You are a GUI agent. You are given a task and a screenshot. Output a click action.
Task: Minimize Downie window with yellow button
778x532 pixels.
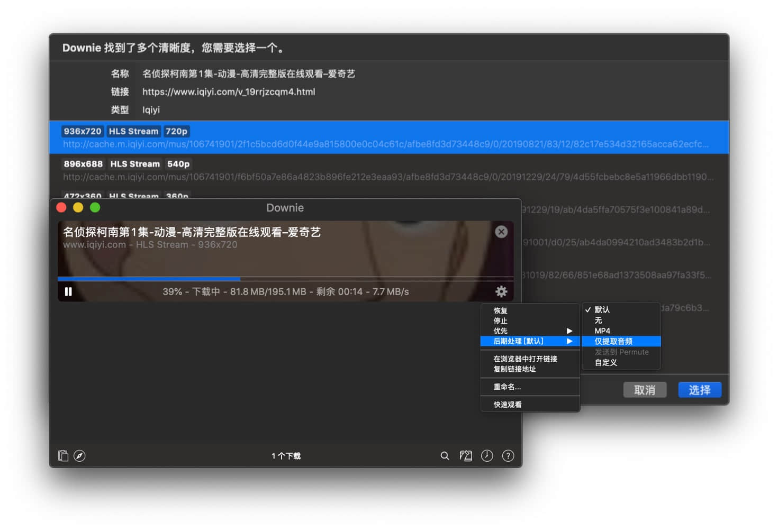tap(78, 208)
